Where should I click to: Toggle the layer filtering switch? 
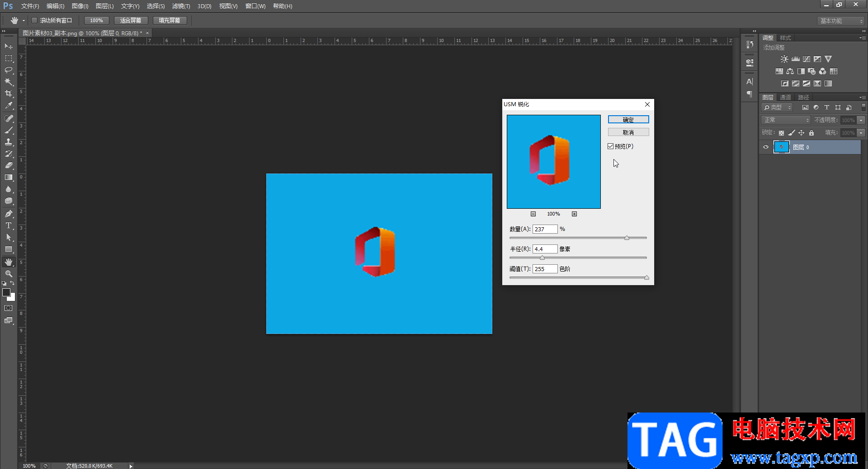point(863,108)
